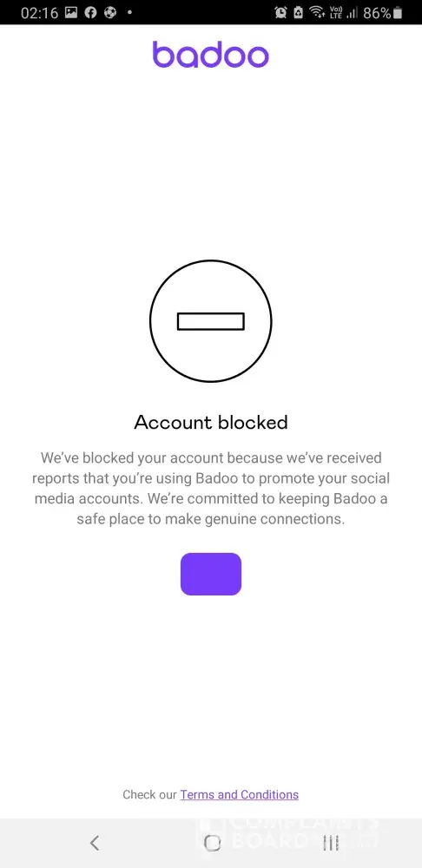Viewport: 422px width, 868px height.
Task: Tap the 86% battery indicator
Action: (383, 13)
